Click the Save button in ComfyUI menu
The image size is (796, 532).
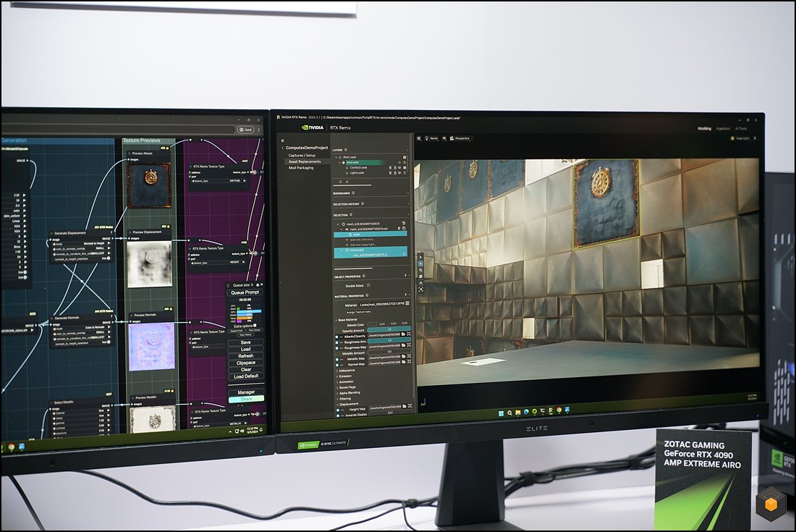tap(246, 342)
